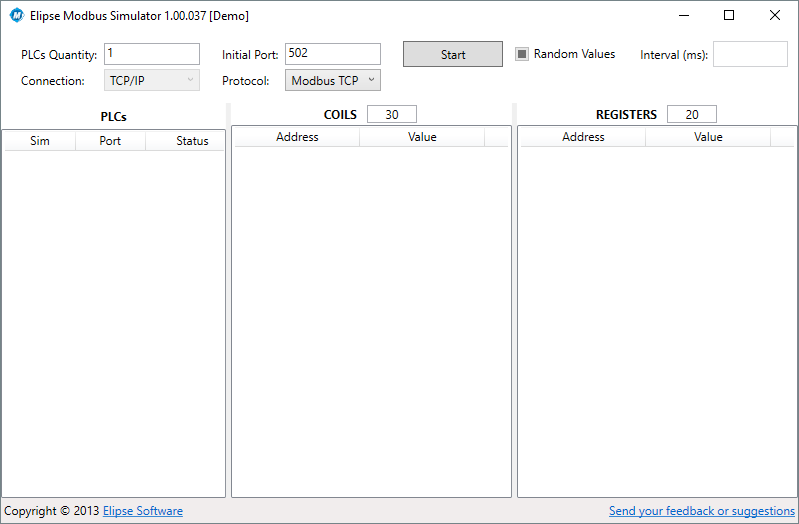This screenshot has height=524, width=799.
Task: Click the PLCs Quantity input field
Action: point(152,54)
